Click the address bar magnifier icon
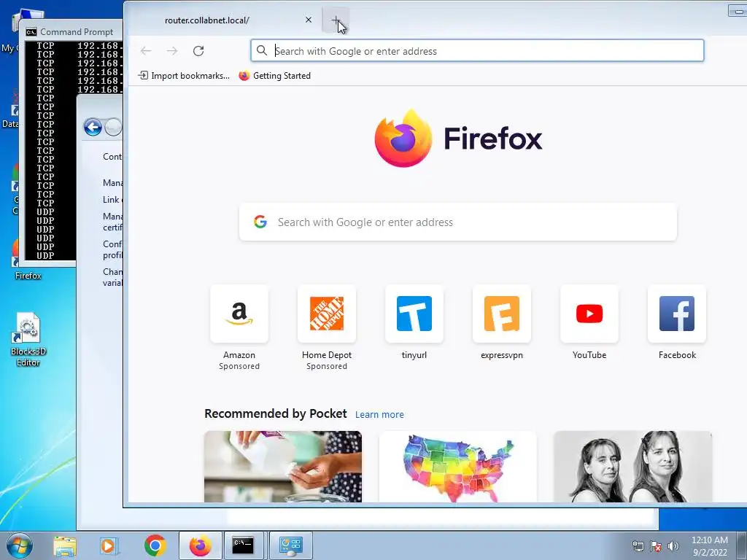Viewport: 747px width, 560px height. coord(262,50)
